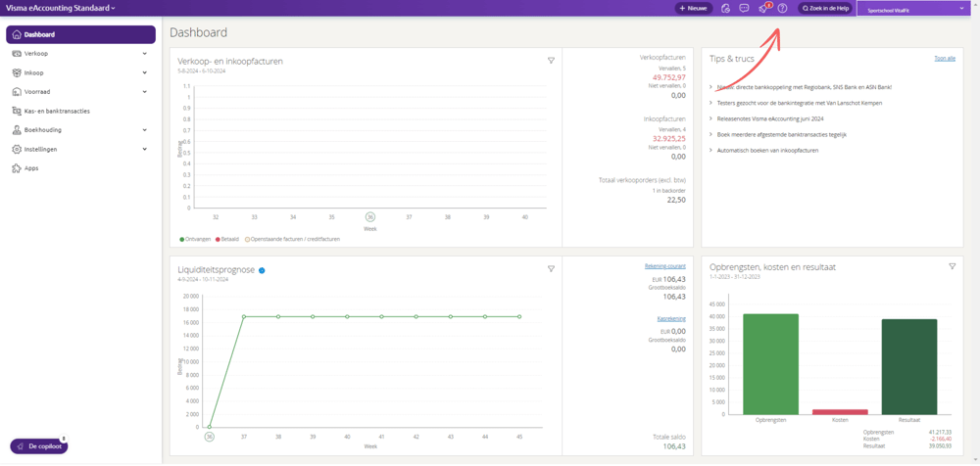This screenshot has height=466, width=980.
Task: Open notifications megaphone with red badge
Action: 763,8
